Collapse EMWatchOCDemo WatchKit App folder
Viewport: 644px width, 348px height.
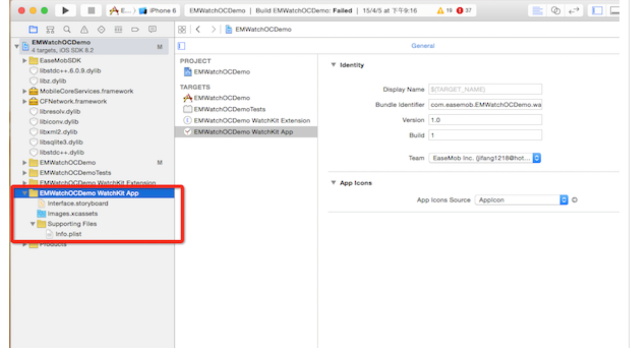(x=24, y=193)
